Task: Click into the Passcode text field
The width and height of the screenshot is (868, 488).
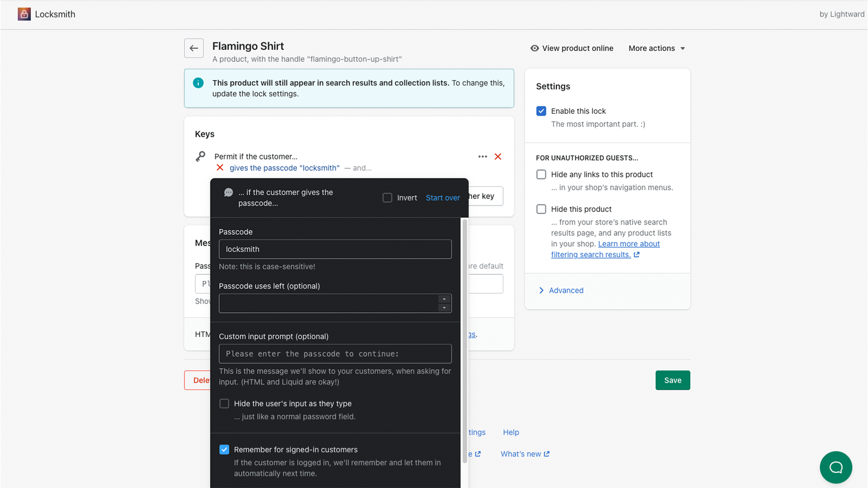Action: [x=335, y=249]
